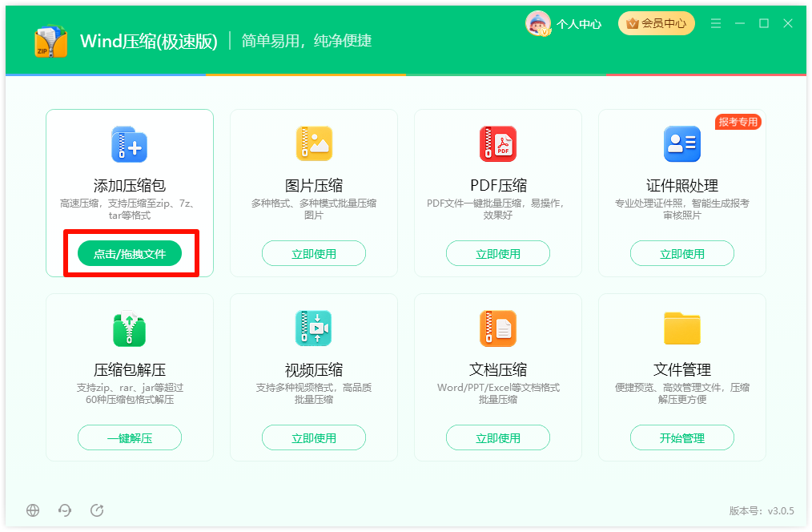Open the 会员中心 membership button
This screenshot has height=532, width=812.
656,23
